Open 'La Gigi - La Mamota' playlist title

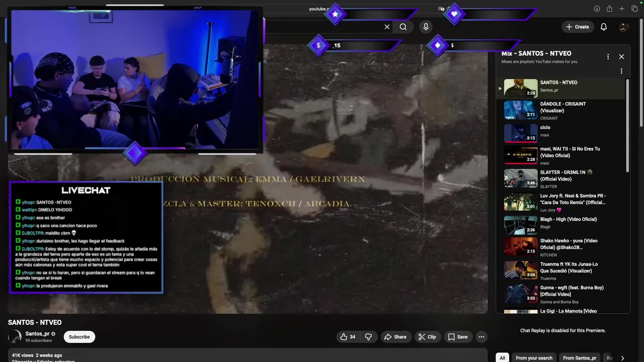569,311
